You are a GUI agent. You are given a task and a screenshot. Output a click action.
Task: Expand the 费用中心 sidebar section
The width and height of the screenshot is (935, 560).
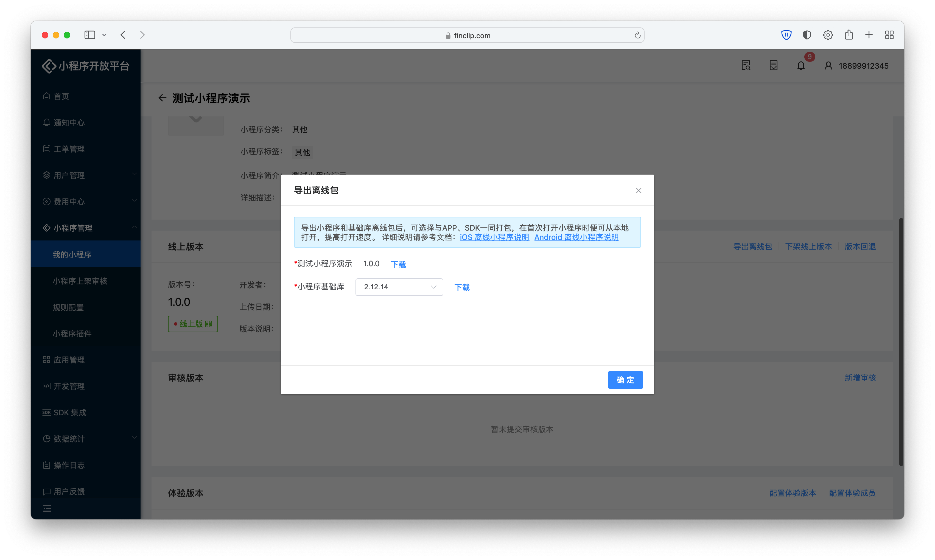[x=86, y=202]
